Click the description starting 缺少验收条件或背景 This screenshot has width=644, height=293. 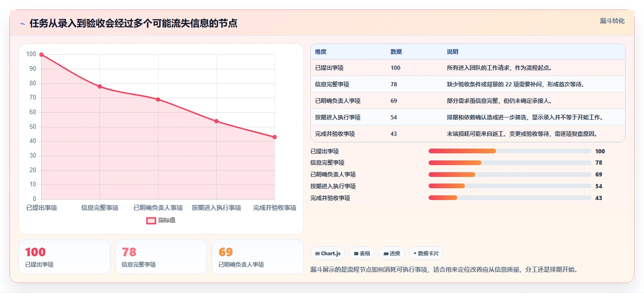coord(515,84)
